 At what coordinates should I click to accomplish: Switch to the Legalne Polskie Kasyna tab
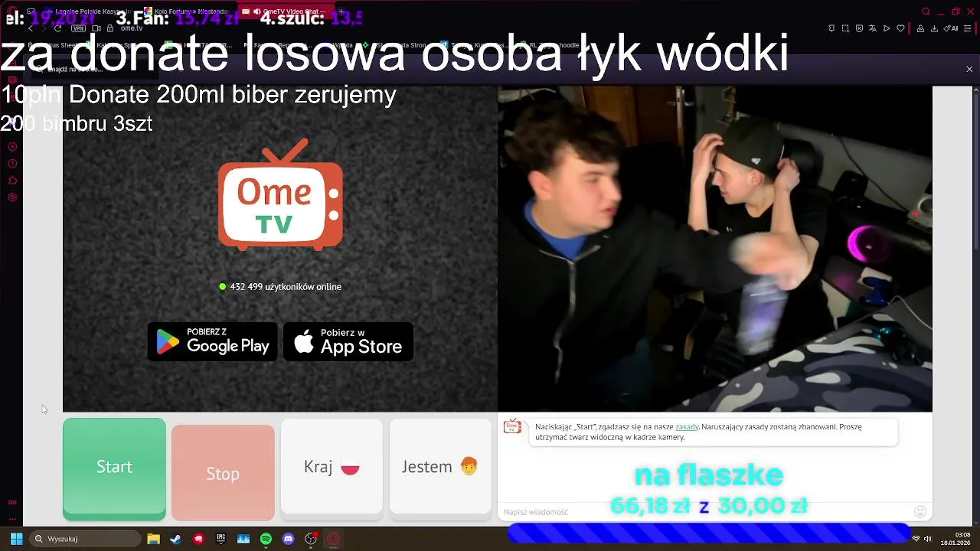coord(87,11)
